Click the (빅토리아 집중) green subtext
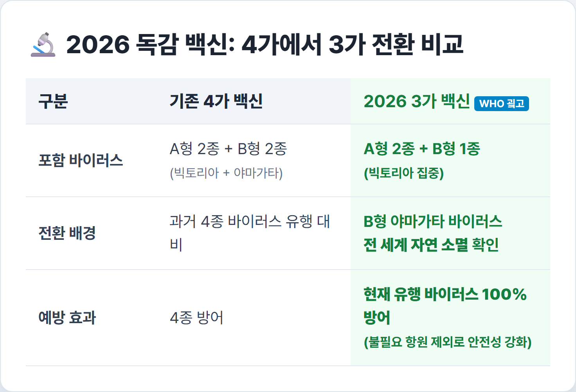The height and width of the screenshot is (392, 576). [x=404, y=173]
